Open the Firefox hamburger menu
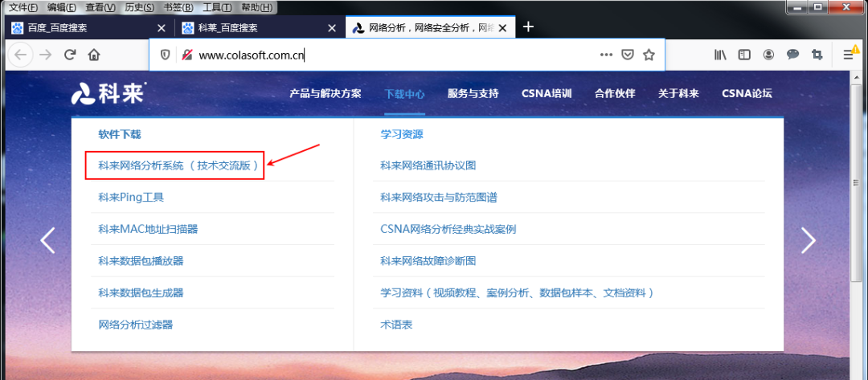 click(x=848, y=55)
